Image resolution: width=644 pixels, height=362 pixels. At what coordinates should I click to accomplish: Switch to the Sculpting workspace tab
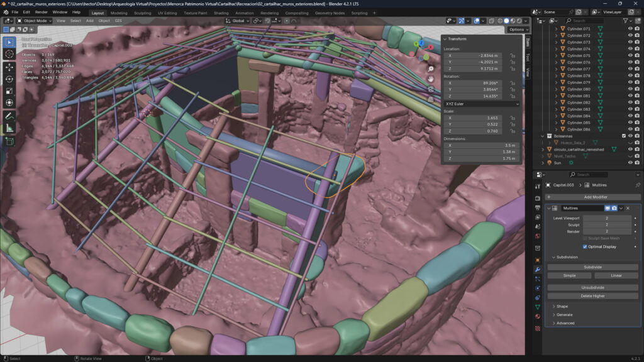point(143,13)
